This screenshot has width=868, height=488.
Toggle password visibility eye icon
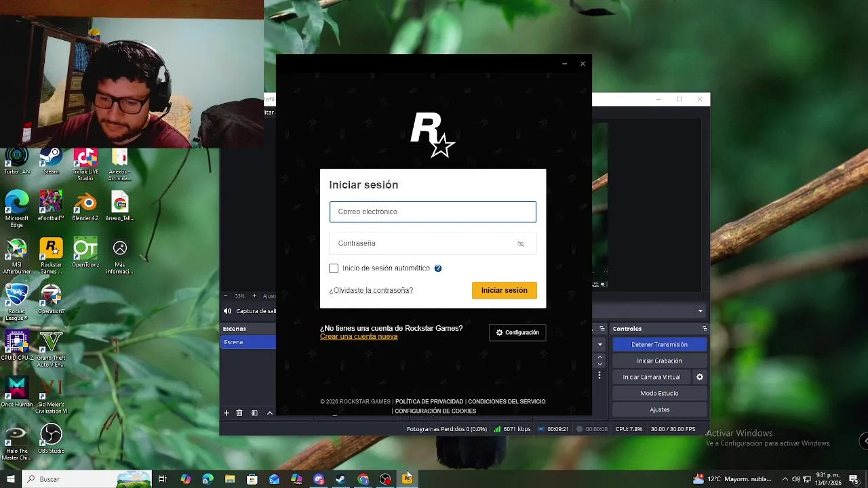pos(521,243)
